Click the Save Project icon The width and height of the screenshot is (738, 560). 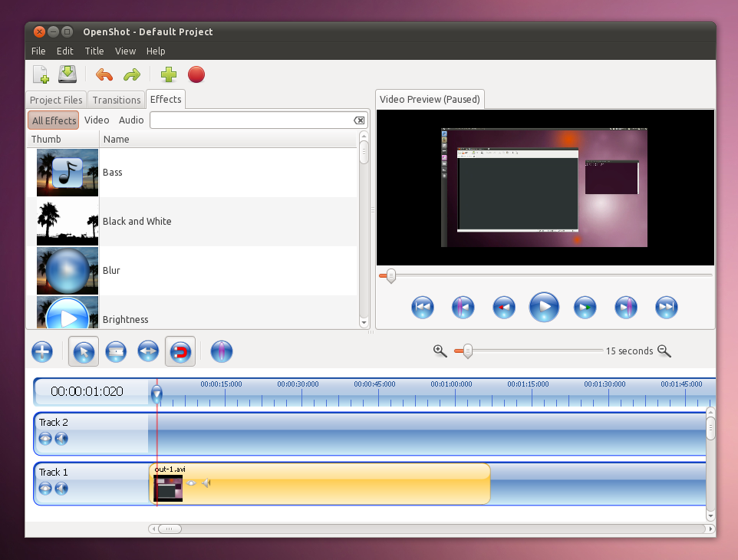click(68, 74)
